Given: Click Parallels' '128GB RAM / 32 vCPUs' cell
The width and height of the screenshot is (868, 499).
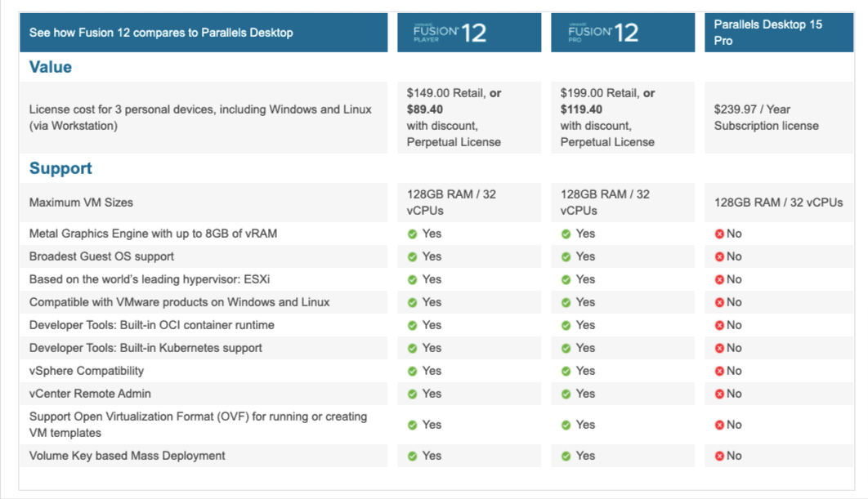Looking at the screenshot, I should pos(778,203).
